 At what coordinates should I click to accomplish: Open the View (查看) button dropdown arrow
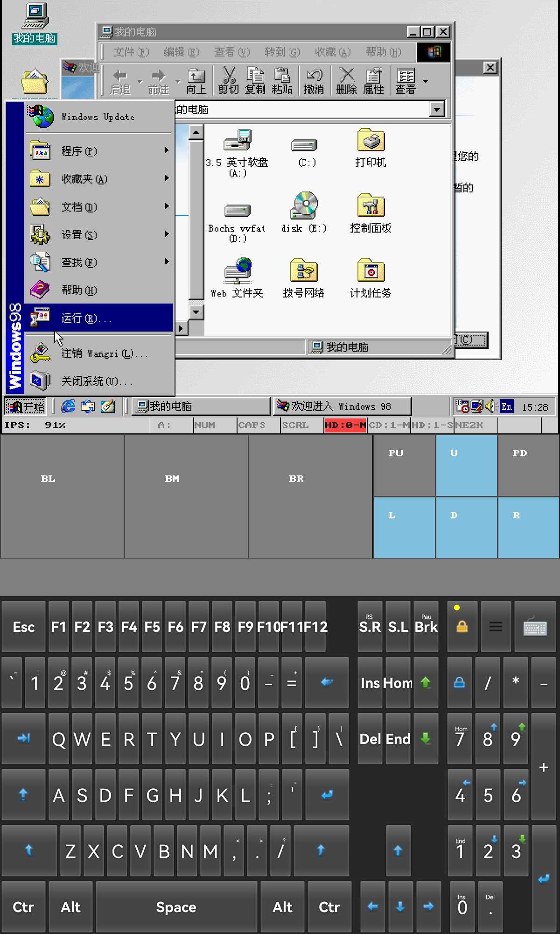click(x=425, y=81)
